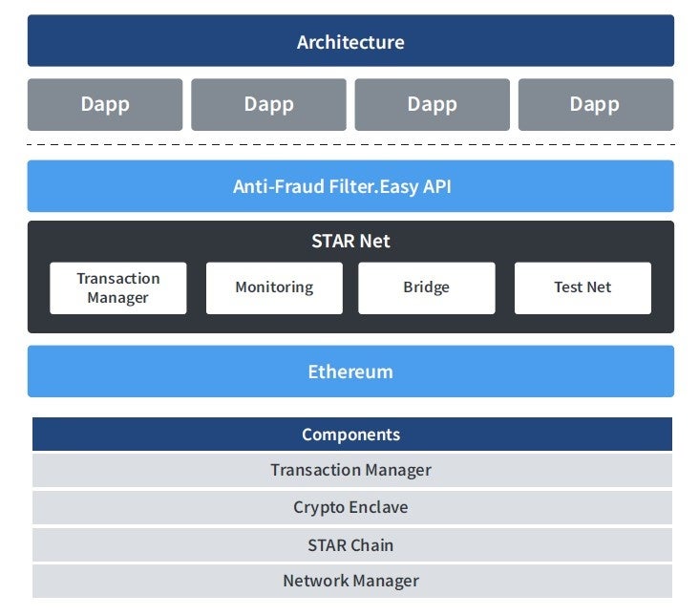Select the rightmost Dapp box
699x616 pixels.
click(x=596, y=105)
